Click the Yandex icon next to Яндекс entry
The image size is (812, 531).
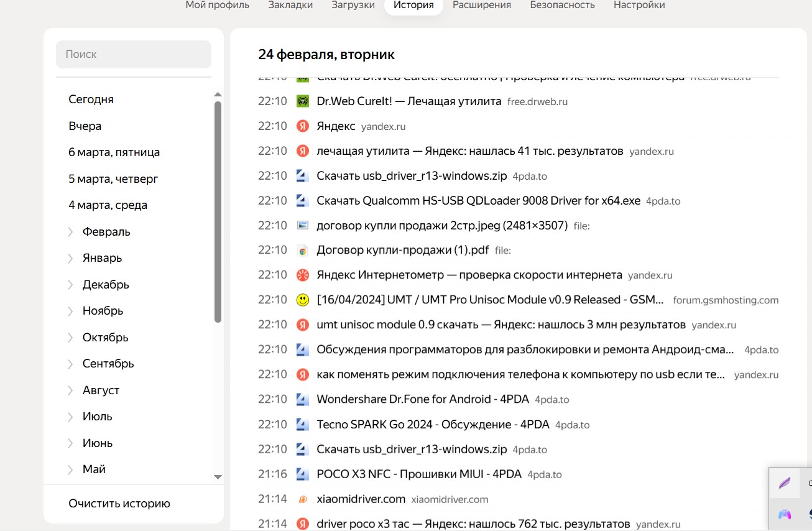(x=303, y=126)
